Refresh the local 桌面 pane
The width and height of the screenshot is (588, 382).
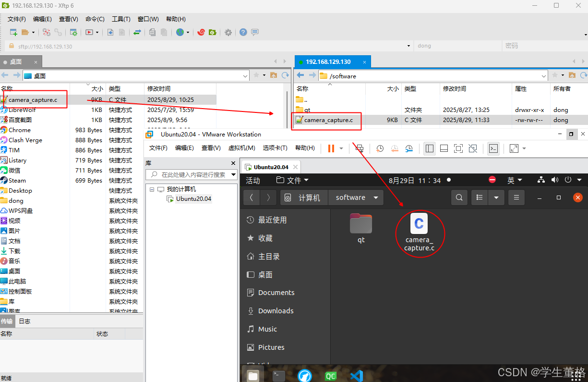(x=286, y=75)
